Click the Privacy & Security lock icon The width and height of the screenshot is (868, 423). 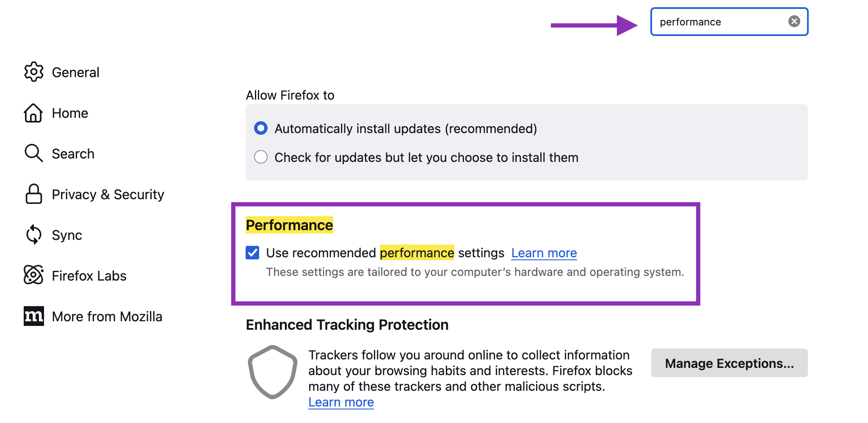coord(34,194)
